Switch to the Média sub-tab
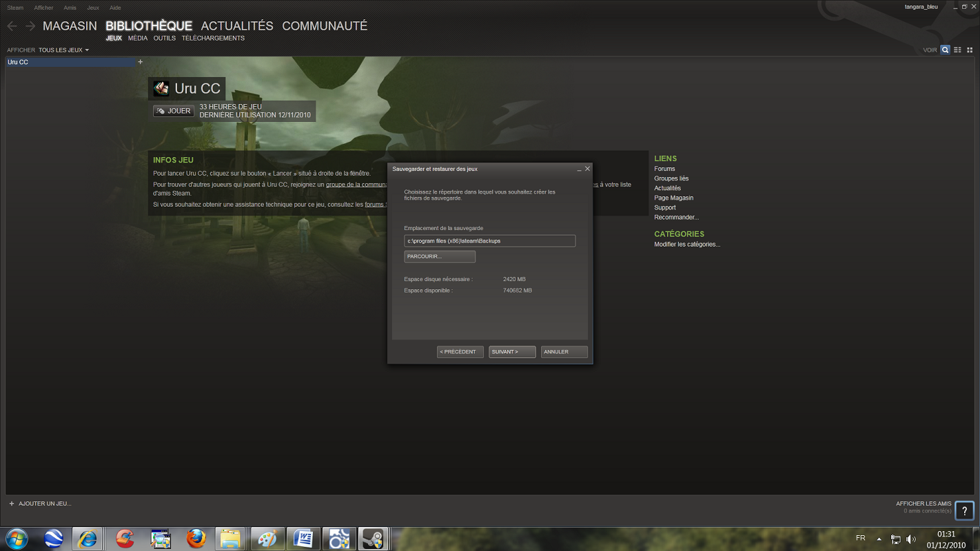Viewport: 980px width, 551px height. [138, 39]
